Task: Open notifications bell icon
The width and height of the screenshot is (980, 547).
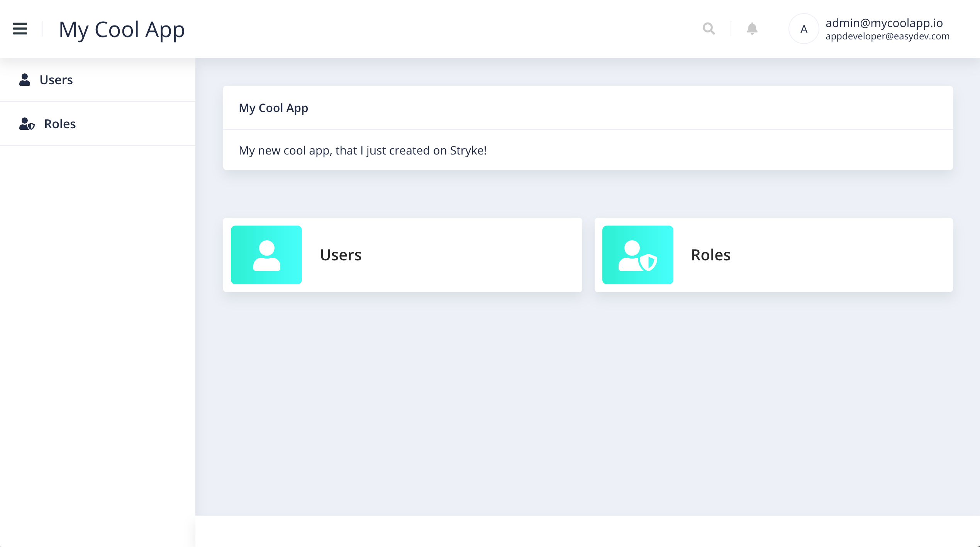Action: point(752,29)
